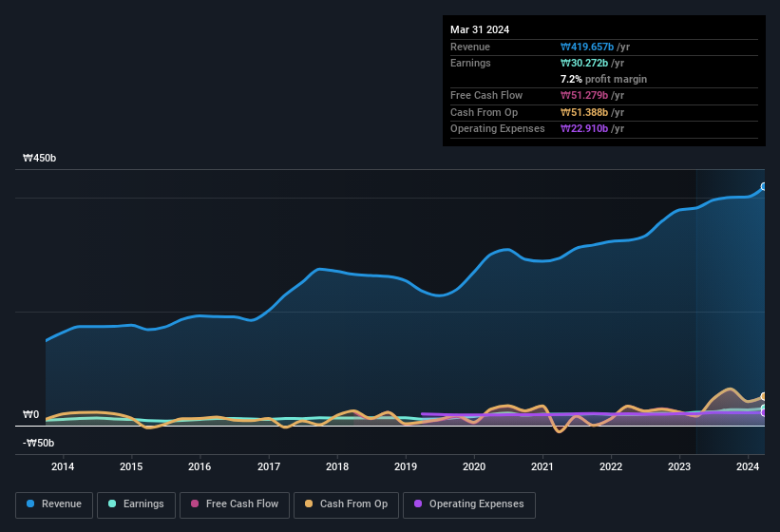Click the orange Cash From Op legend dot
780x532 pixels.
[310, 504]
